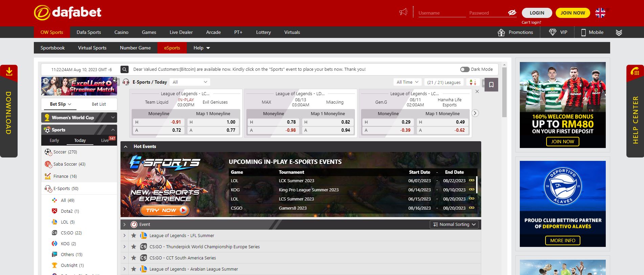Open the Leagues (21 / 21) selector
The height and width of the screenshot is (275, 644).
coord(444,82)
